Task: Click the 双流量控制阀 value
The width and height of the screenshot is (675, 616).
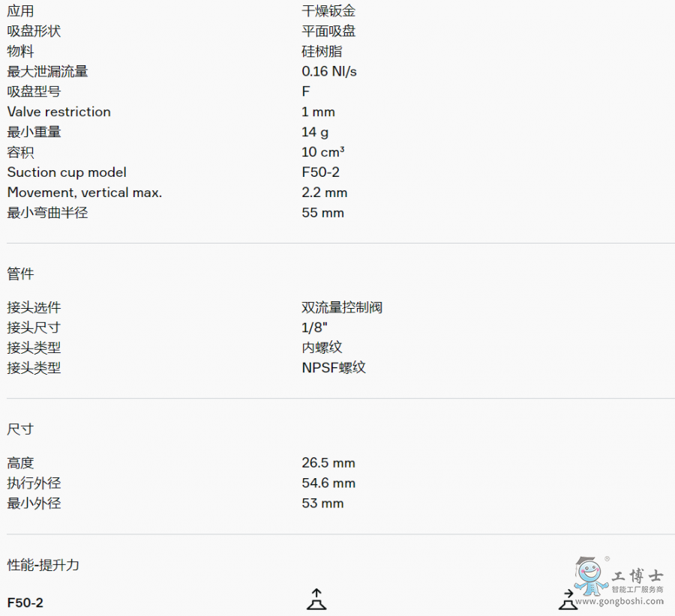Action: pyautogui.click(x=342, y=307)
